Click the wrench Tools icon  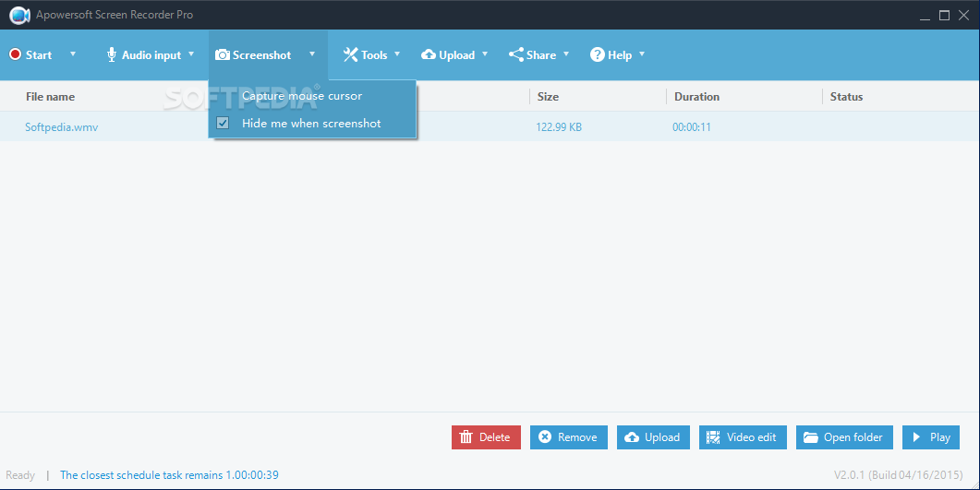click(351, 55)
